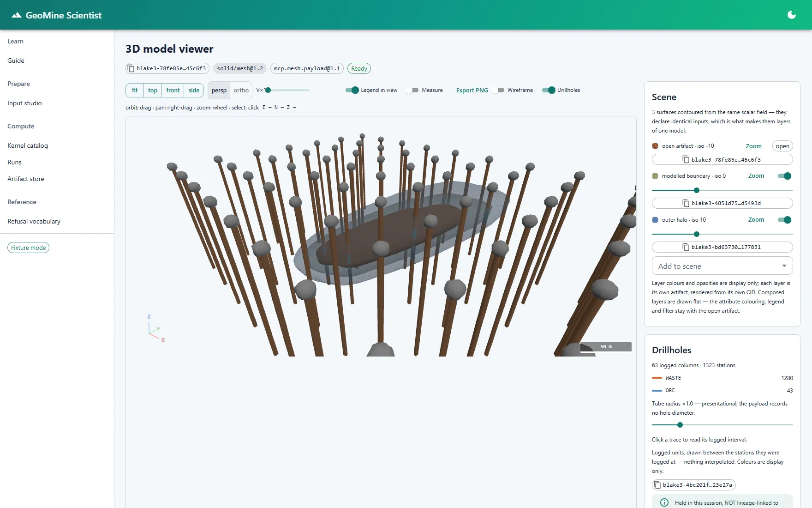The height and width of the screenshot is (508, 812).
Task: Click the open button for open artifact
Action: click(782, 146)
